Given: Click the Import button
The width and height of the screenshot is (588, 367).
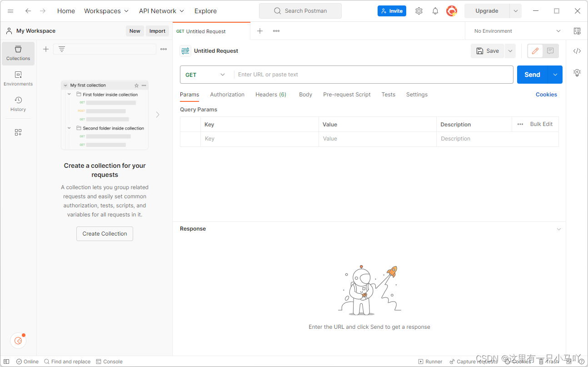Looking at the screenshot, I should coord(157,31).
